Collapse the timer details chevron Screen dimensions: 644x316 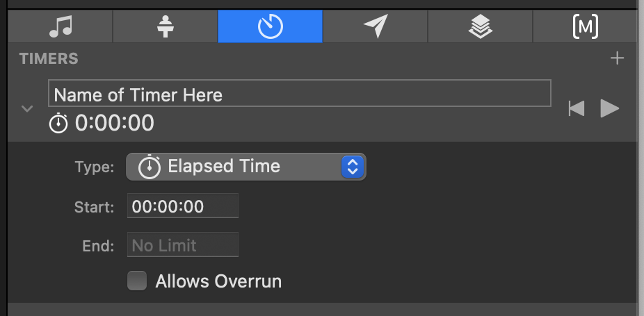pyautogui.click(x=27, y=109)
